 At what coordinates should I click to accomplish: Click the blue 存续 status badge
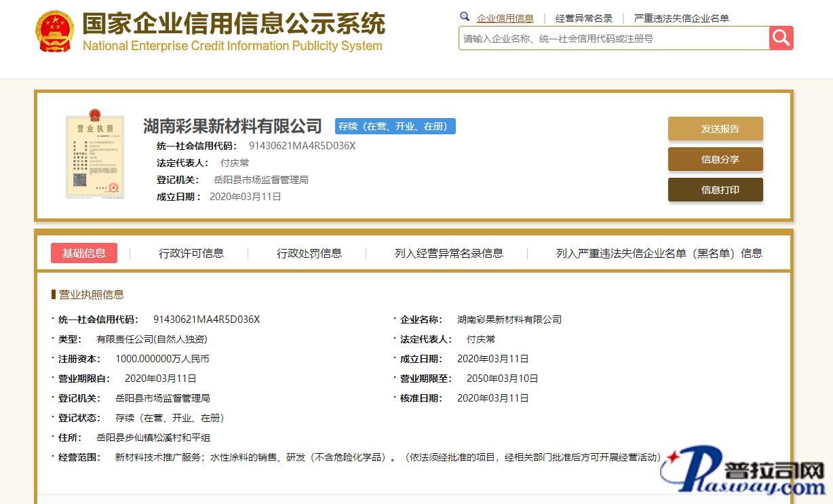point(395,126)
